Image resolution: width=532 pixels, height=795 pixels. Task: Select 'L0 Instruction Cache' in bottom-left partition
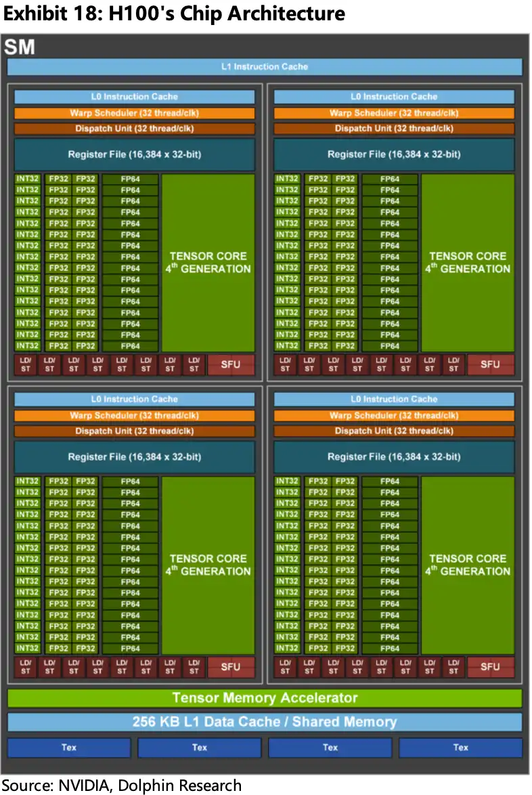(134, 400)
